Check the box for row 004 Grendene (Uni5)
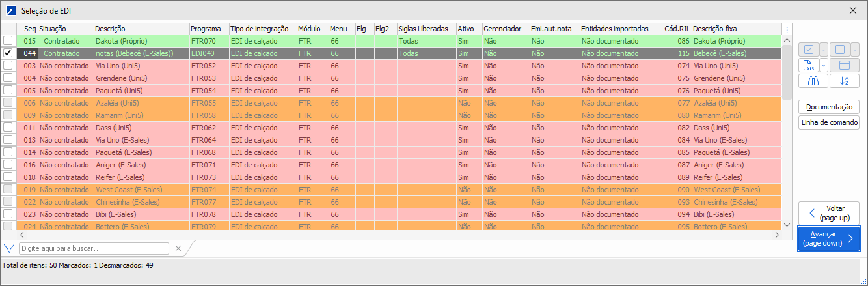 point(8,78)
